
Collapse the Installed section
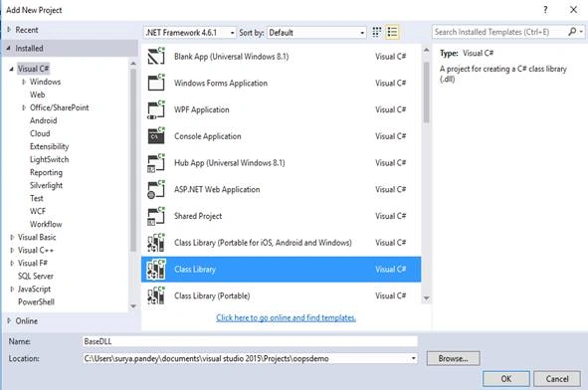pyautogui.click(x=9, y=48)
